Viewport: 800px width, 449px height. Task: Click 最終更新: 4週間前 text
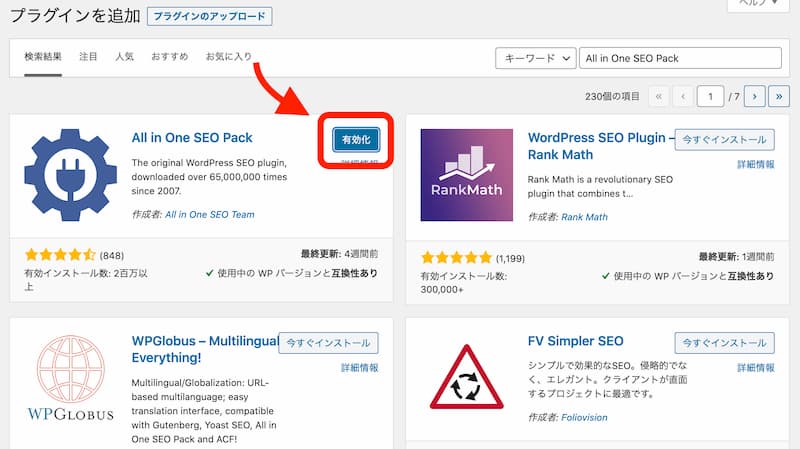click(x=339, y=254)
